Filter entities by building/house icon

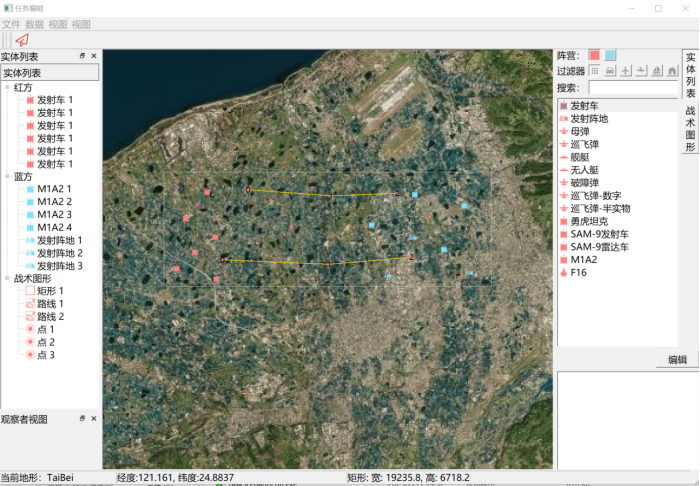(672, 71)
